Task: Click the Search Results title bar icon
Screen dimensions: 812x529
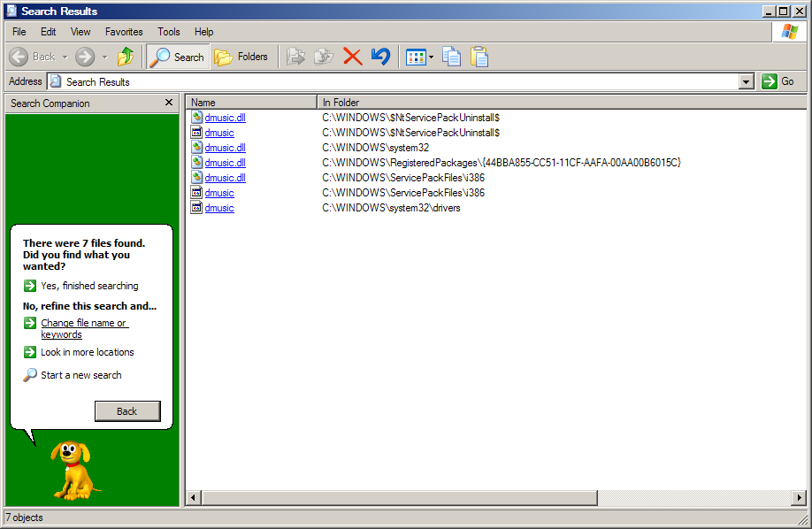Action: (x=11, y=11)
